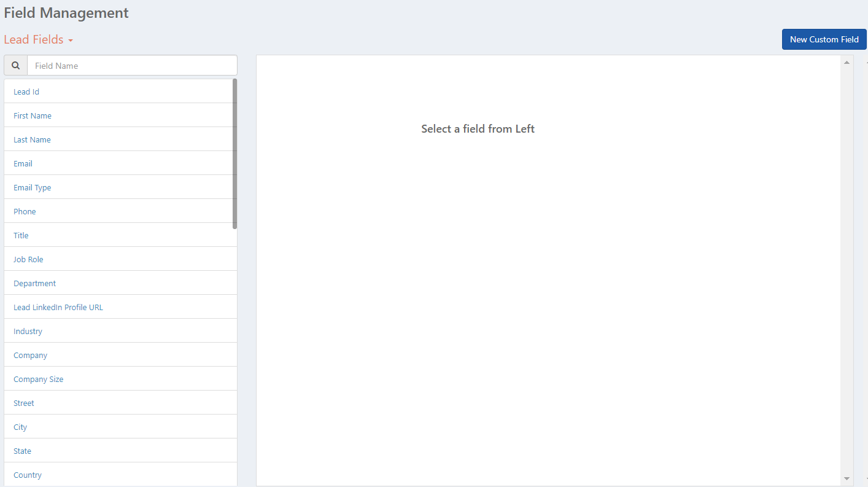Select the Last Name field
Viewport: 868px width, 487px height.
pyautogui.click(x=120, y=139)
